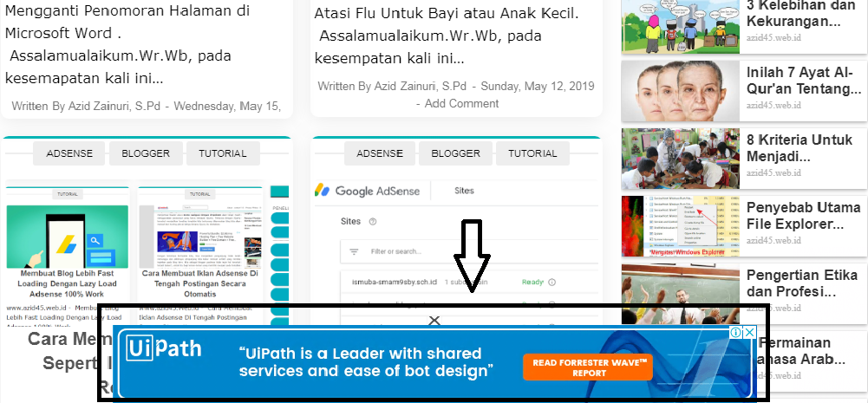Click Read Forrester Wave Report button
Screen dimensions: 868x403
click(587, 367)
